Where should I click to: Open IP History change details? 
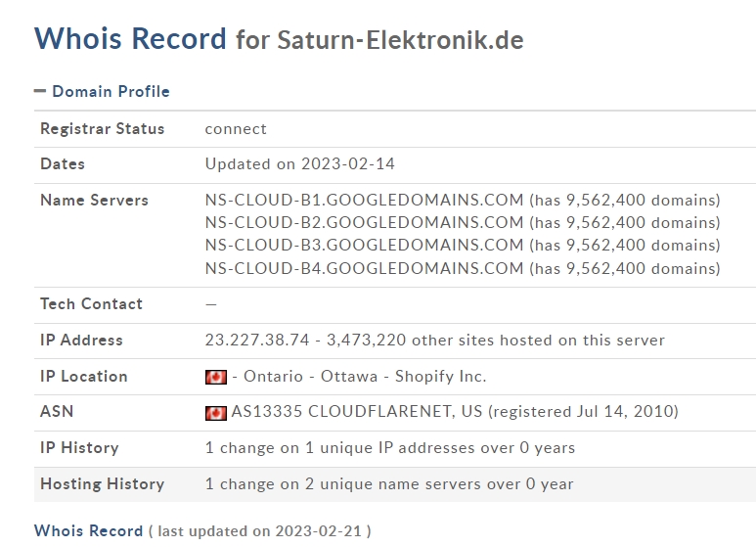(390, 447)
